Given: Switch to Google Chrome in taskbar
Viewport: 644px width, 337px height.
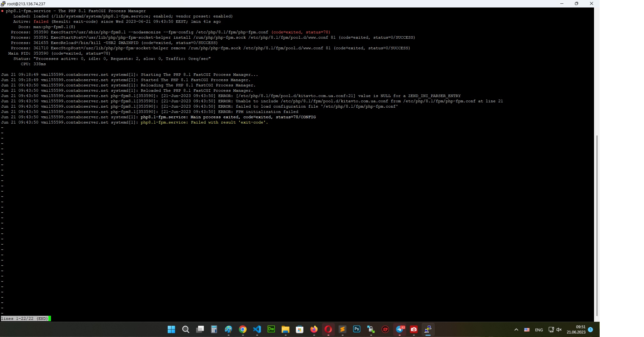Looking at the screenshot, I should (x=243, y=330).
